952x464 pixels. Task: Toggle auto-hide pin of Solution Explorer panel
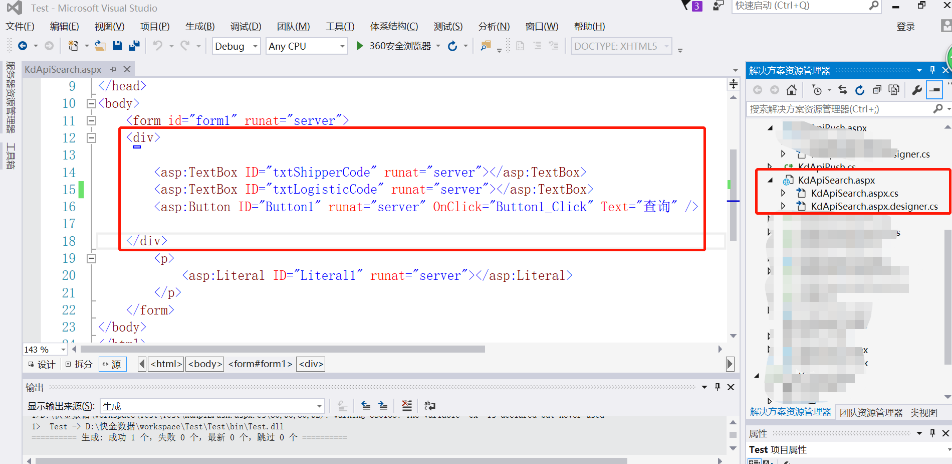933,70
